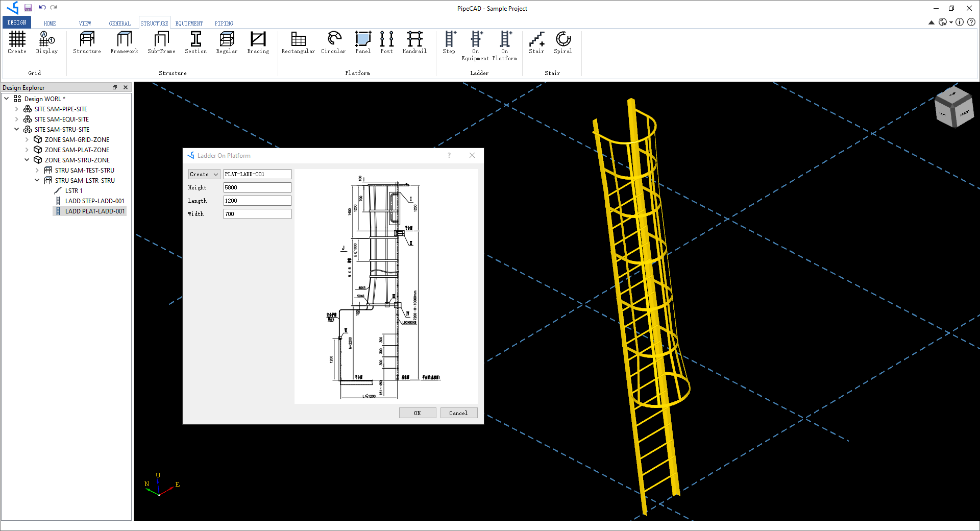Collapse the ZONE SAM-STRU-ZONE tree node
This screenshot has width=980, height=531.
[x=27, y=160]
